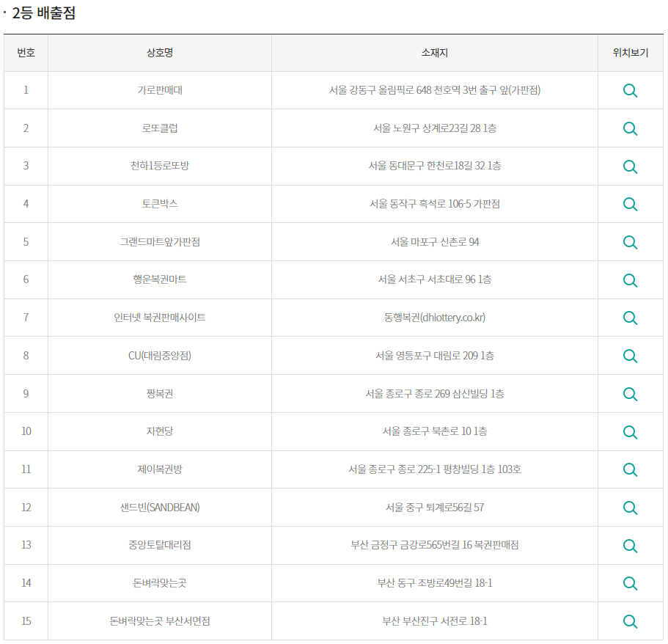Click address 서울 마포구 신촌로 94
Image resolution: width=668 pixels, height=644 pixels.
coord(435,241)
